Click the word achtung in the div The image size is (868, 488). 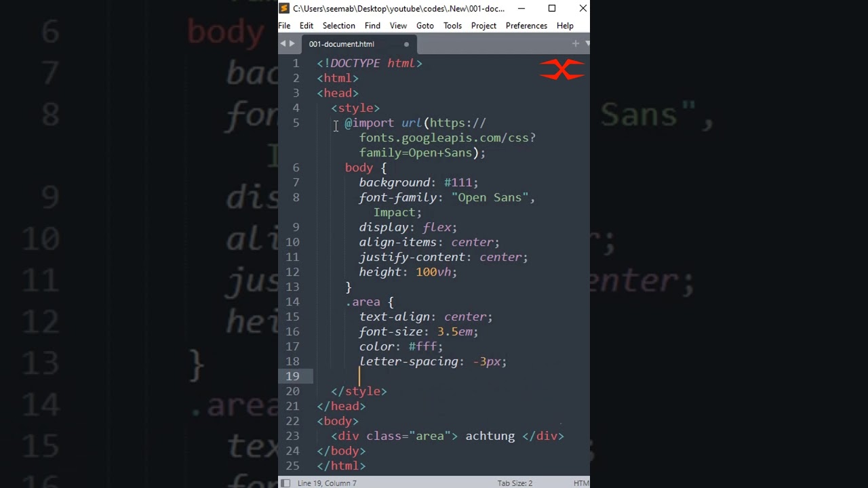click(x=490, y=436)
